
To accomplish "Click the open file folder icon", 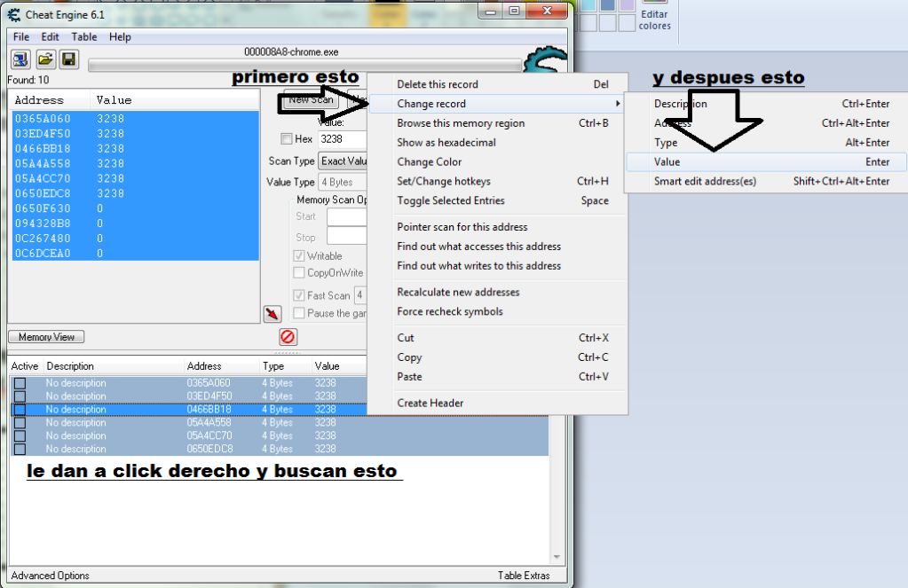I will coord(45,59).
